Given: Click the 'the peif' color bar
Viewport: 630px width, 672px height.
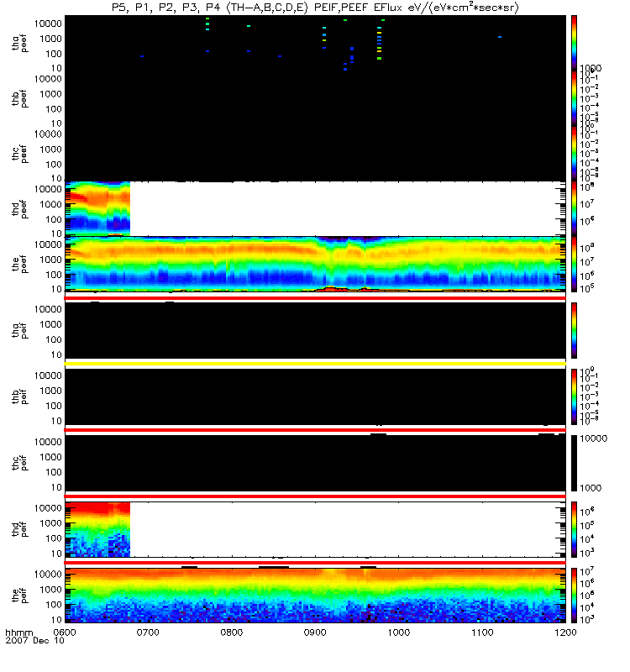Looking at the screenshot, I should (575, 596).
